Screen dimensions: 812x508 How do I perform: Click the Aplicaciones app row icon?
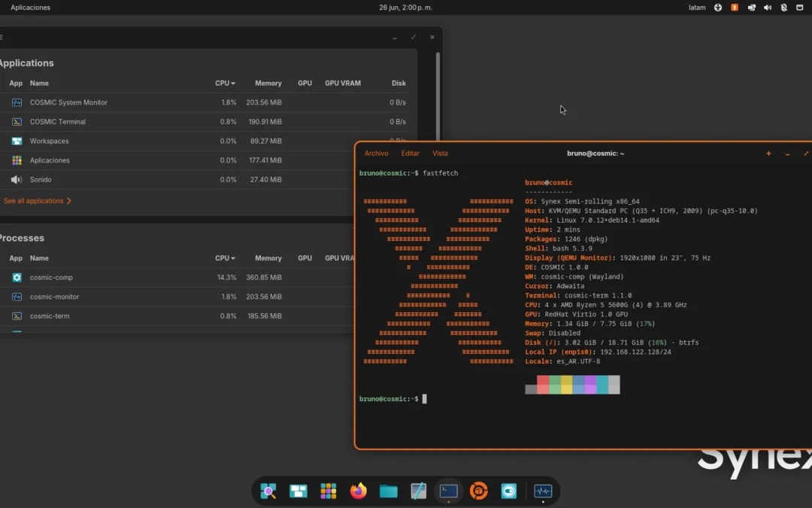(x=17, y=160)
